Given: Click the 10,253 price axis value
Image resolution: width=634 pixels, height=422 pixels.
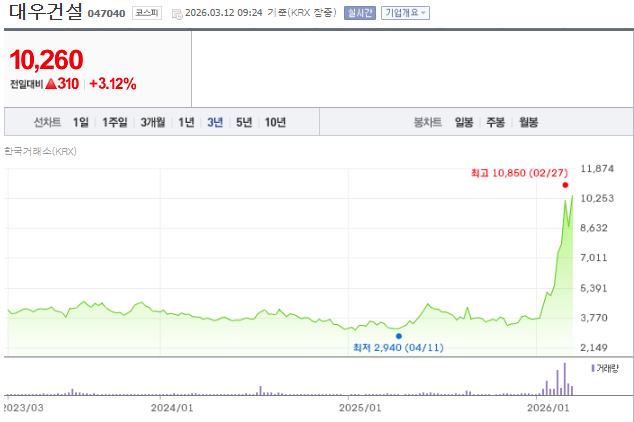Looking at the screenshot, I should [597, 198].
